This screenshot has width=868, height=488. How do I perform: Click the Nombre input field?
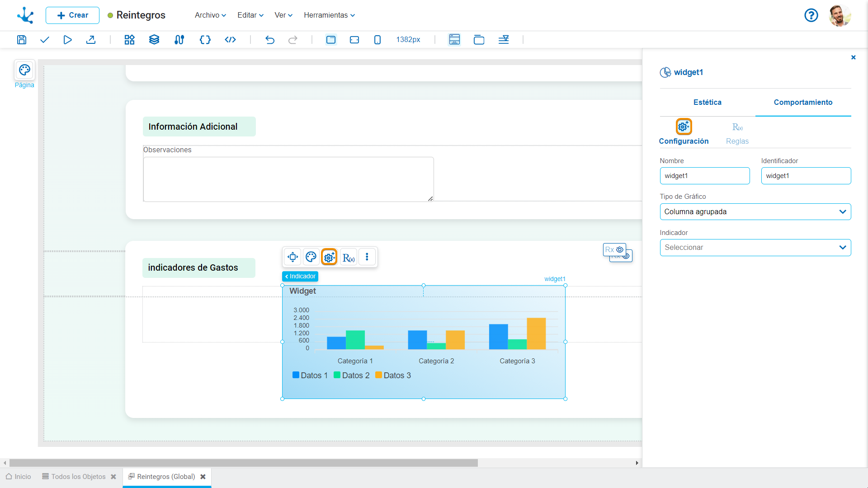click(x=705, y=176)
